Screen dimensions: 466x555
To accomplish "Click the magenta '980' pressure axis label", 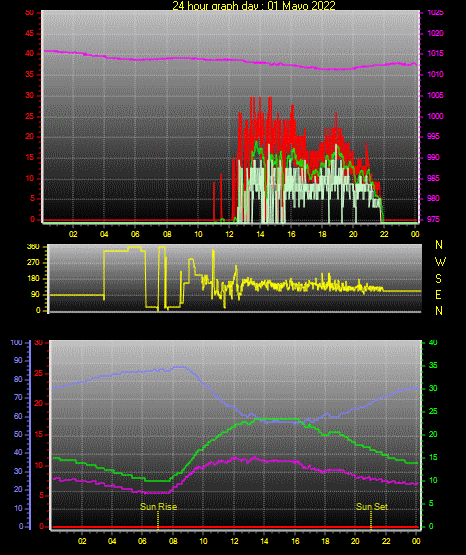I will click(433, 198).
